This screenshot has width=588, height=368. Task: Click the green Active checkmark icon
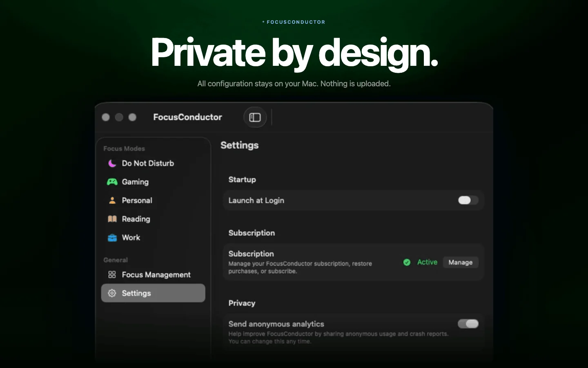click(x=407, y=263)
